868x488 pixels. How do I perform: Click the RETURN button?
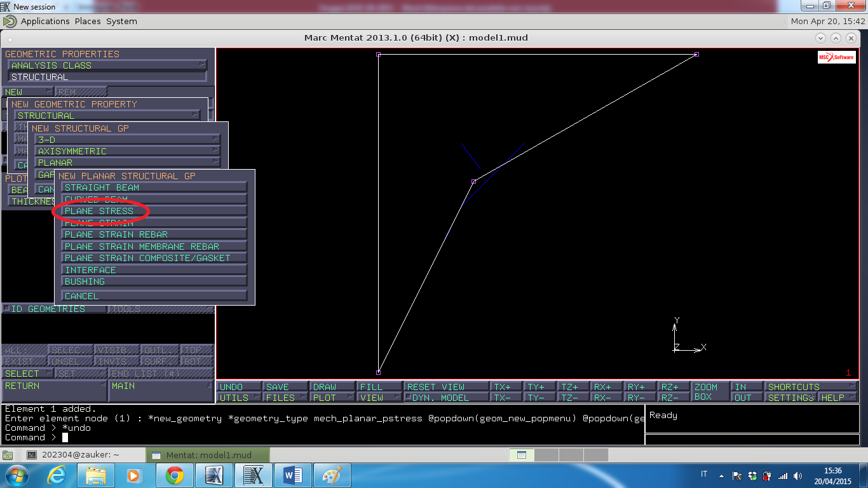pos(54,391)
